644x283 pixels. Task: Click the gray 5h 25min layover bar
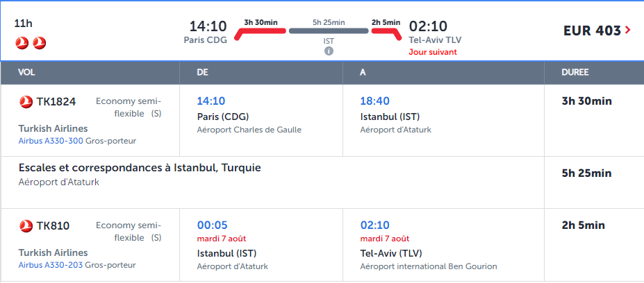click(329, 31)
